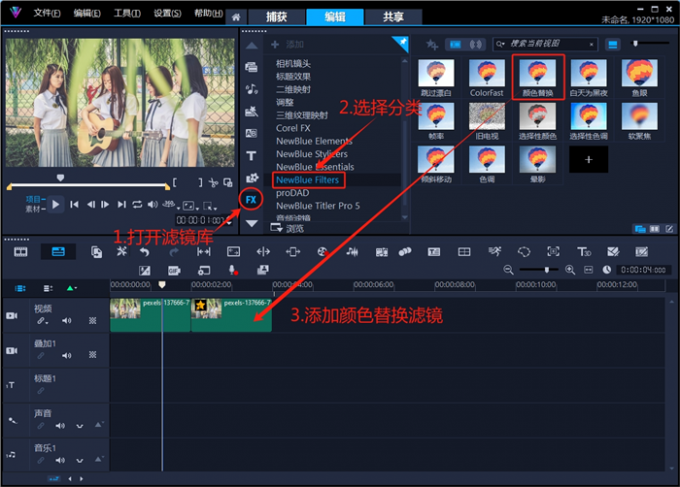Open the 编辑(E) menu
Image resolution: width=680 pixels, height=487 pixels.
point(87,13)
